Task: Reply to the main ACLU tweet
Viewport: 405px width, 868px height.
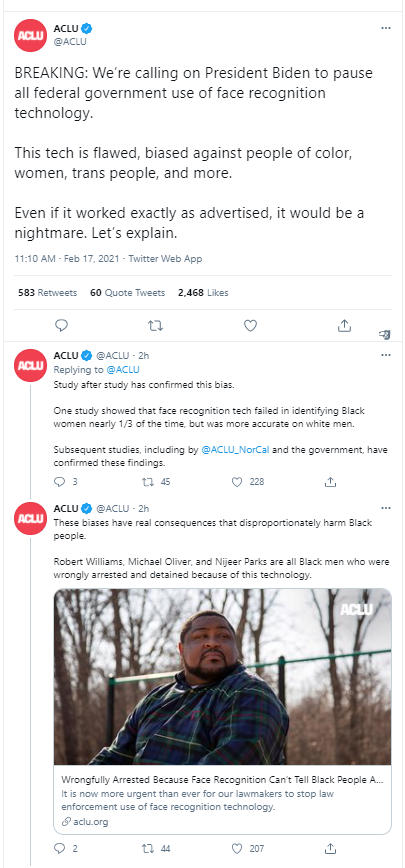Action: pyautogui.click(x=62, y=326)
